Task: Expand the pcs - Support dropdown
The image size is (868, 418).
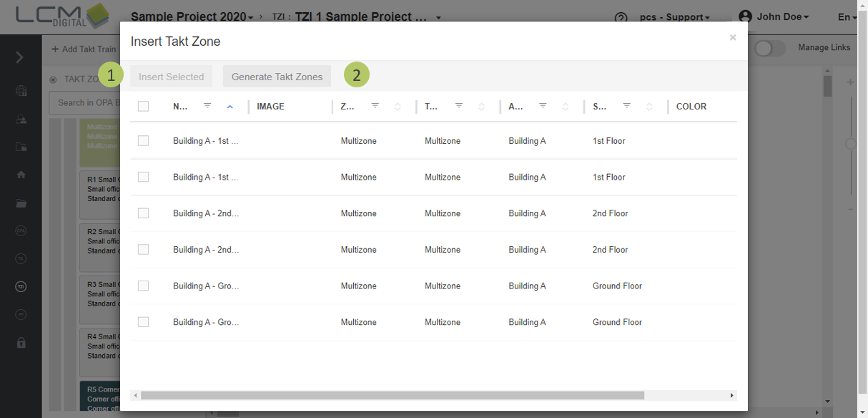Action: point(674,17)
